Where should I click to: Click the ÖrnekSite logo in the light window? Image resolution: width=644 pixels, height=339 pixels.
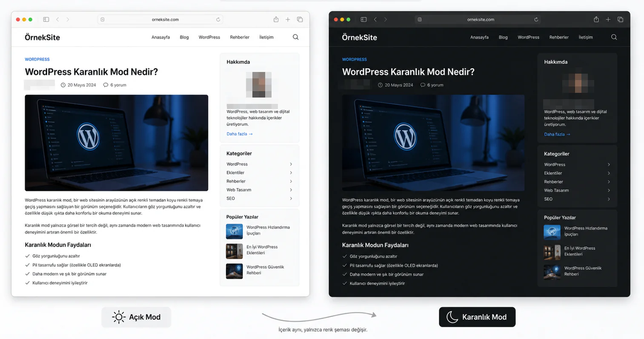[x=42, y=37]
